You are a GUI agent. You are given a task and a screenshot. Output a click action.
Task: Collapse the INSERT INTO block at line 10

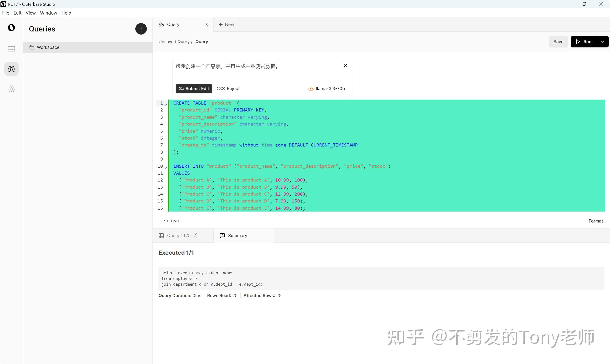[166, 168]
